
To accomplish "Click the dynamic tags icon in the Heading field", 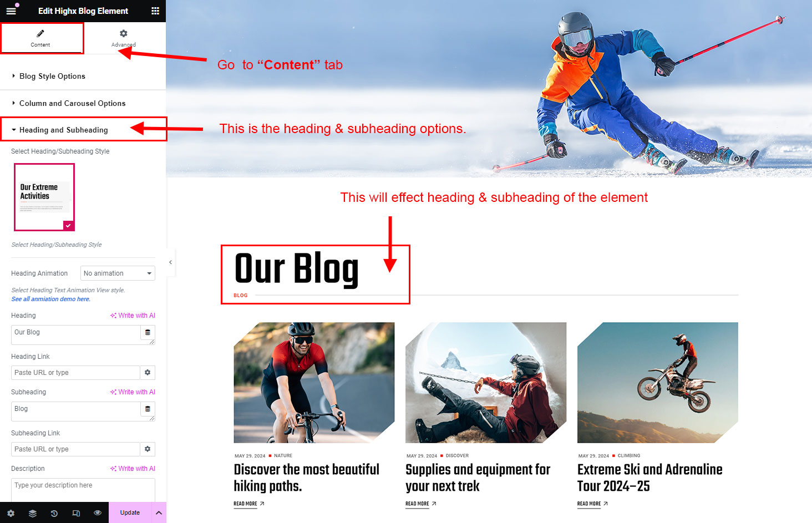I will (148, 333).
